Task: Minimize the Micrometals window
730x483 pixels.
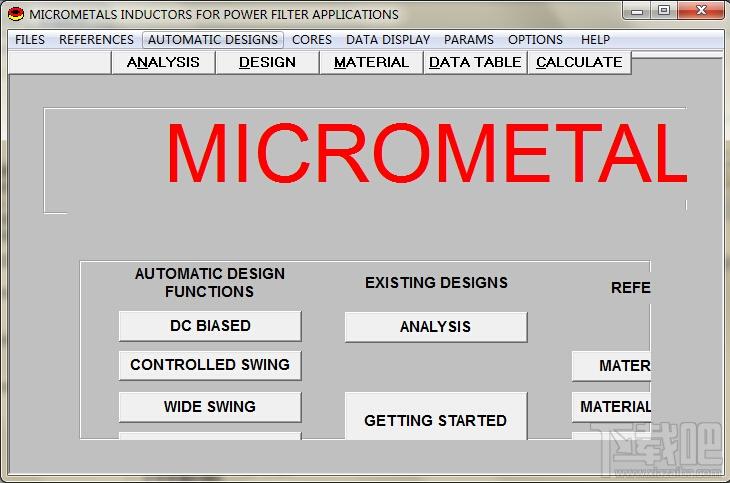Action: pos(637,11)
